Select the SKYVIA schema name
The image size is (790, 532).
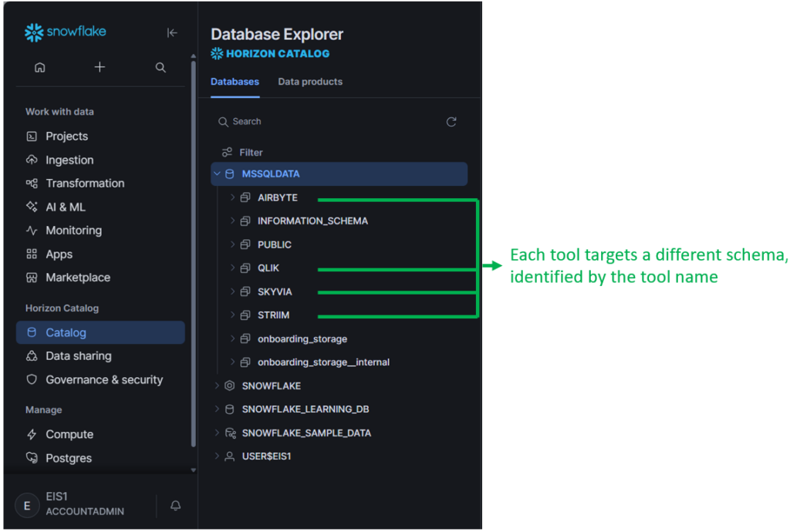[x=275, y=292]
